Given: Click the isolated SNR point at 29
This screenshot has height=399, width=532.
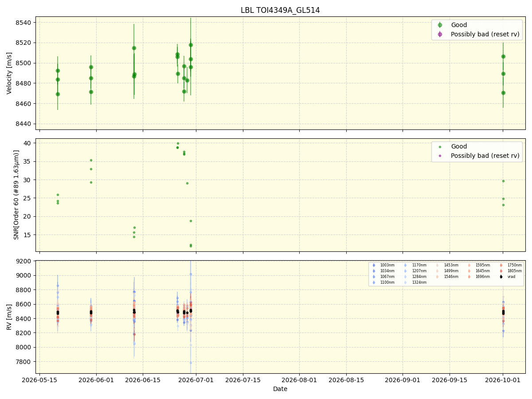Looking at the screenshot, I should [187, 183].
